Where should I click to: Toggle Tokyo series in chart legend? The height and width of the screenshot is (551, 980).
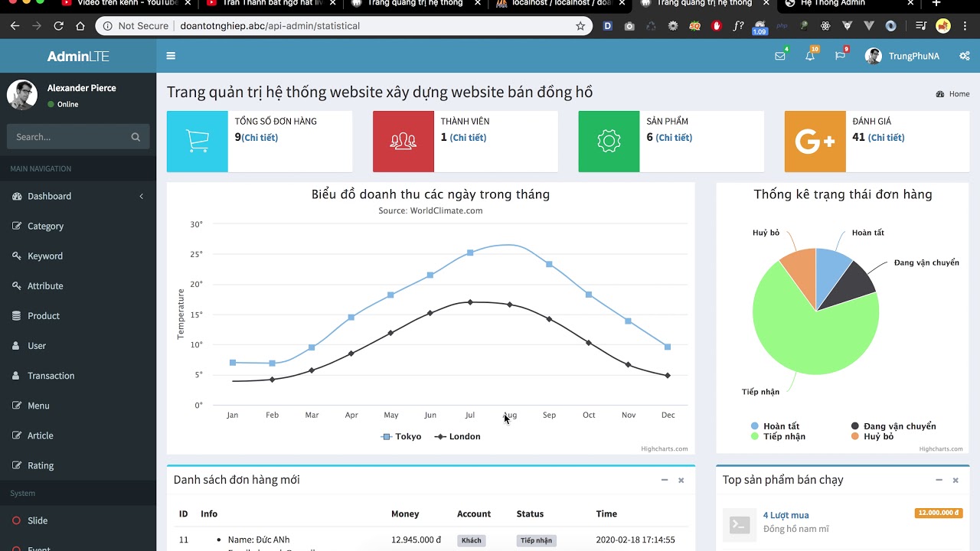[x=401, y=436]
